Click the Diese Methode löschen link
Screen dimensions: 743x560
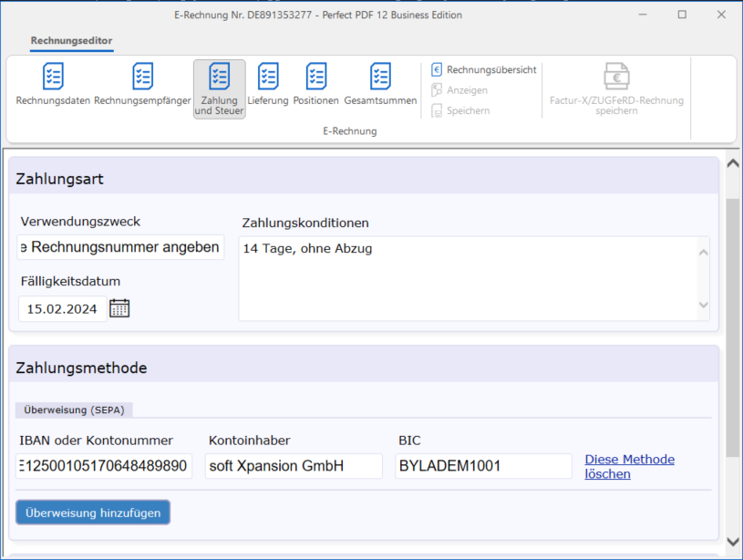[629, 466]
